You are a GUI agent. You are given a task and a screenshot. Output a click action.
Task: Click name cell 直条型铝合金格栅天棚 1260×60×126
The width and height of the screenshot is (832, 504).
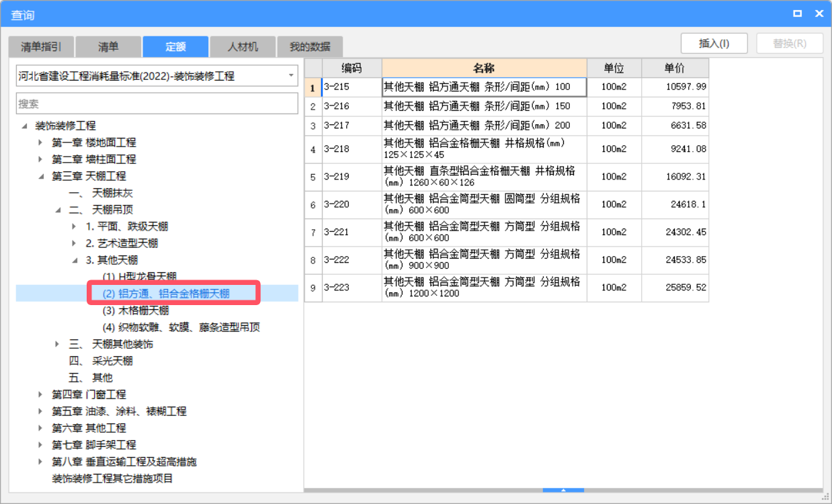pyautogui.click(x=484, y=177)
